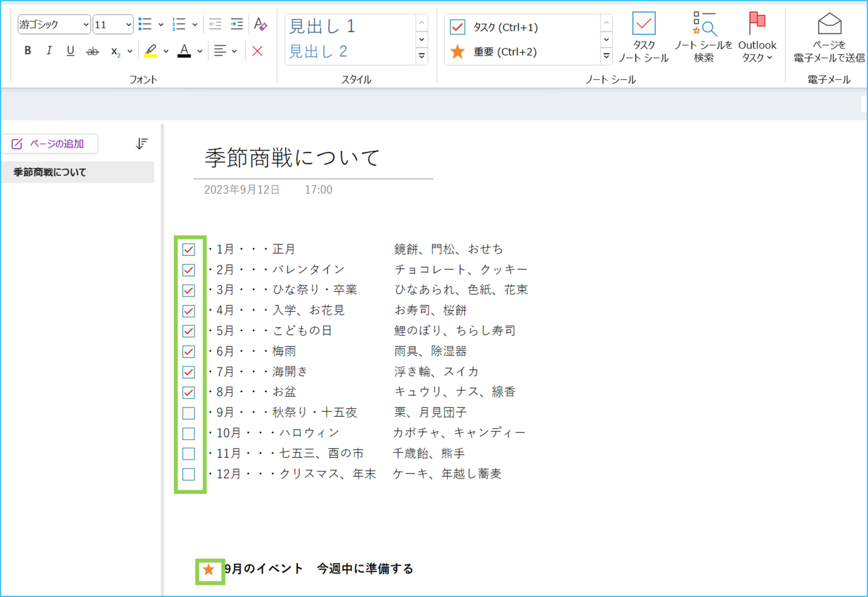Apply subscript formatting

[115, 51]
